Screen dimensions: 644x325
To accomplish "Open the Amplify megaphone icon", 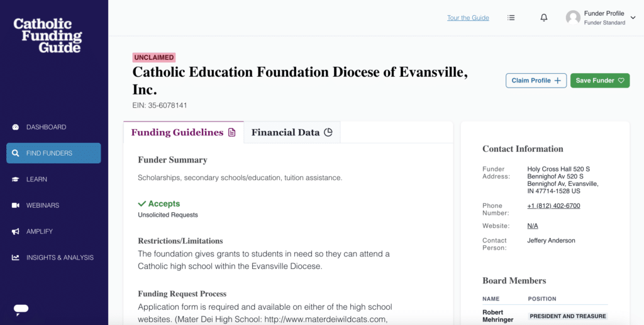I will [x=16, y=232].
